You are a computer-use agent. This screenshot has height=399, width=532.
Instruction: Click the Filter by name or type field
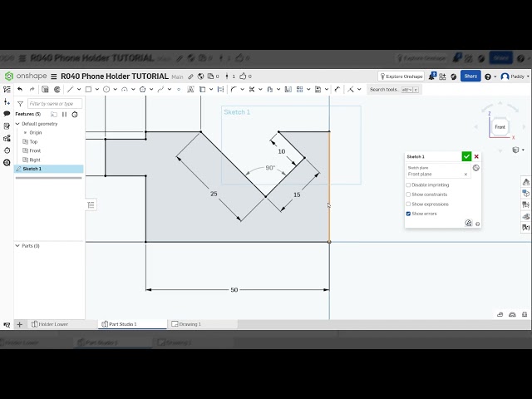54,103
